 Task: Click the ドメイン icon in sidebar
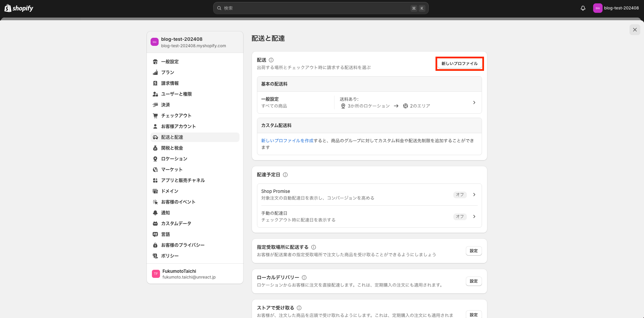155,191
